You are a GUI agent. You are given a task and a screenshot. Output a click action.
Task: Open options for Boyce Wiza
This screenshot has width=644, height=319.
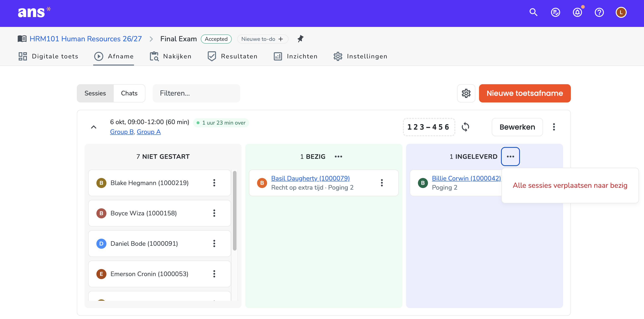click(x=214, y=213)
